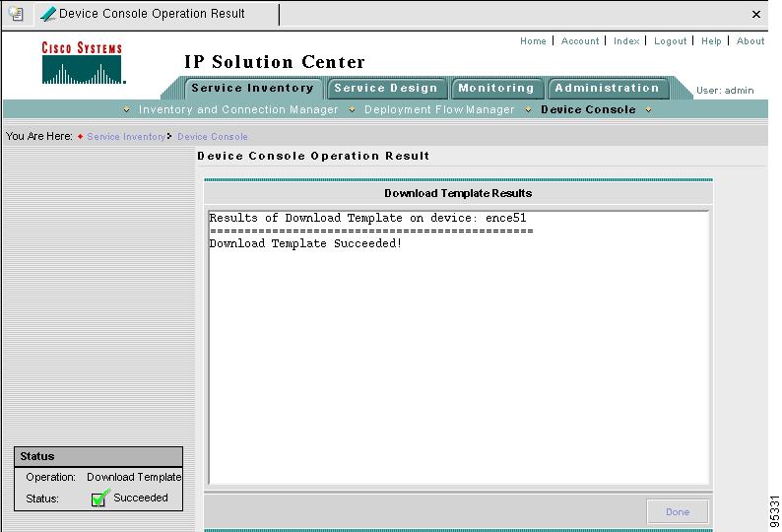Select the 'Download Template Succeeded!' text line
Image resolution: width=782 pixels, height=532 pixels.
point(305,243)
